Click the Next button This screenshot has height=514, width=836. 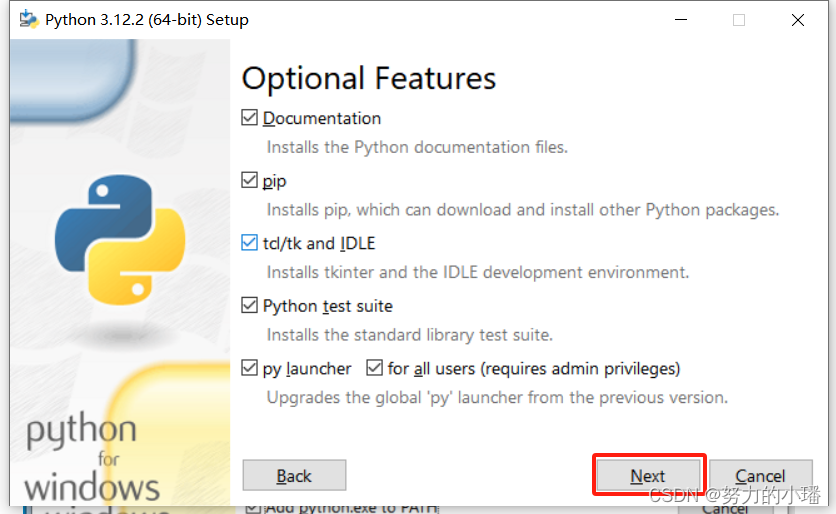tap(648, 475)
